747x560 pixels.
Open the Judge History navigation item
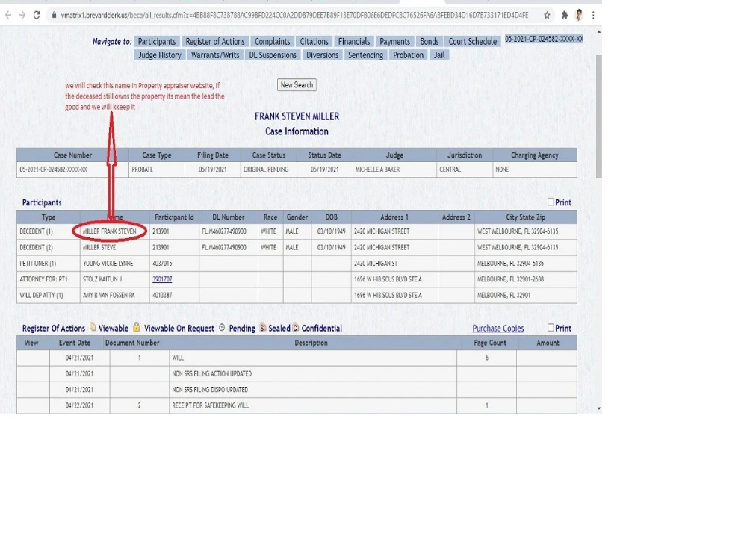pos(160,55)
